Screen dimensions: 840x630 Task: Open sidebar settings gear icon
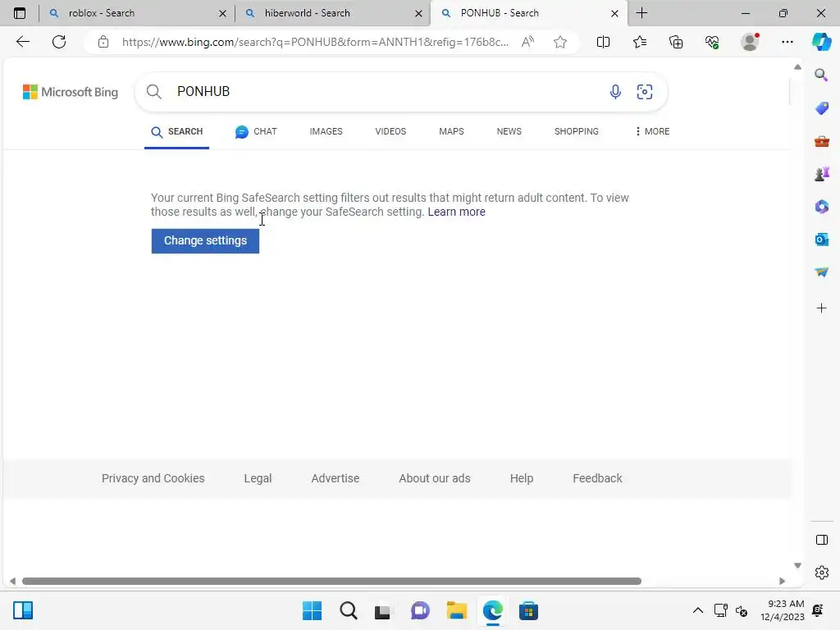[x=821, y=573]
